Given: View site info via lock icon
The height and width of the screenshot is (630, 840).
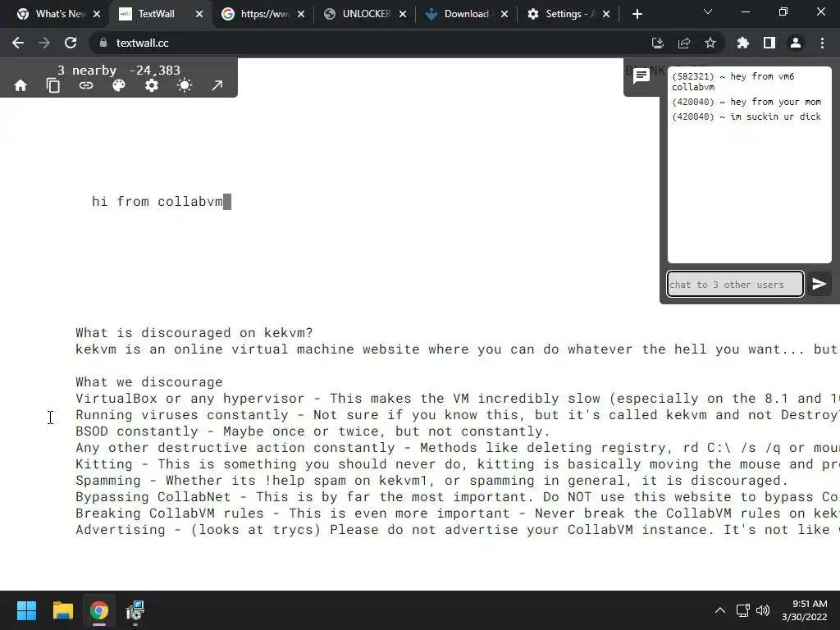Looking at the screenshot, I should pyautogui.click(x=103, y=43).
